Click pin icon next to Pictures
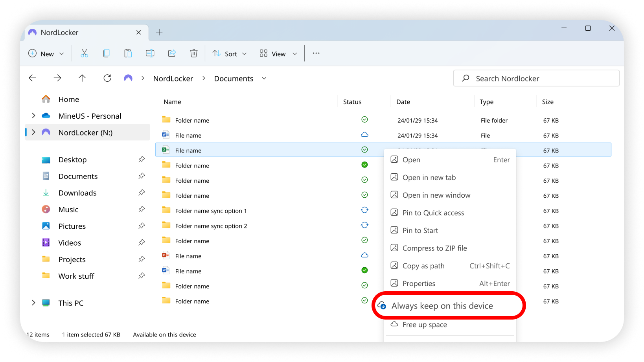 [142, 226]
